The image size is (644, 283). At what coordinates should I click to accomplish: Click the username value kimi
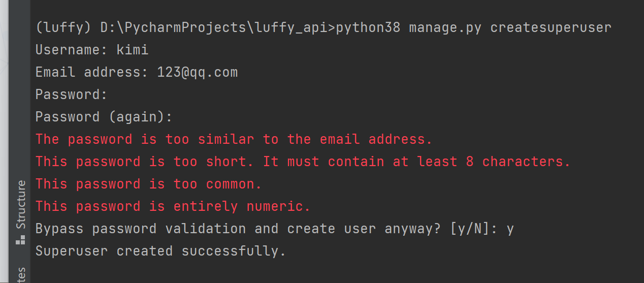(132, 50)
